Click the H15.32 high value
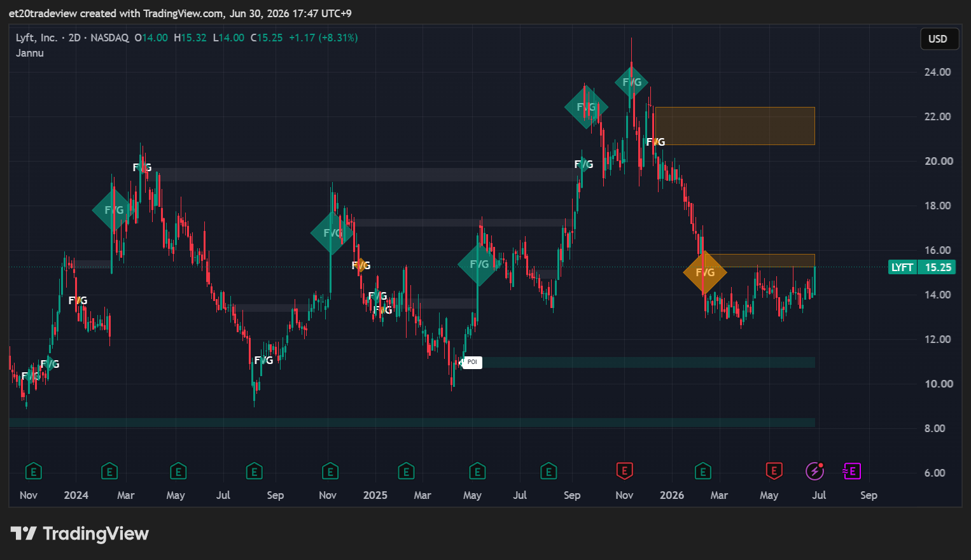This screenshot has height=560, width=971. (190, 38)
